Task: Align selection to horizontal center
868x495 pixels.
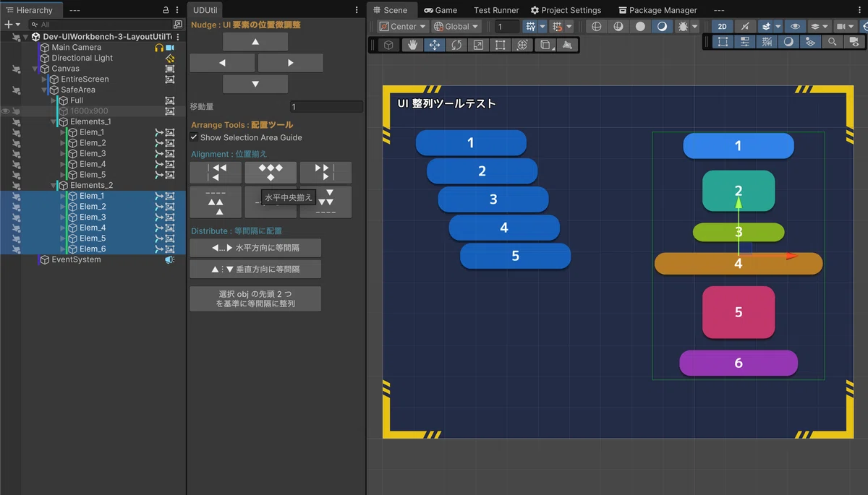Action: coord(271,173)
